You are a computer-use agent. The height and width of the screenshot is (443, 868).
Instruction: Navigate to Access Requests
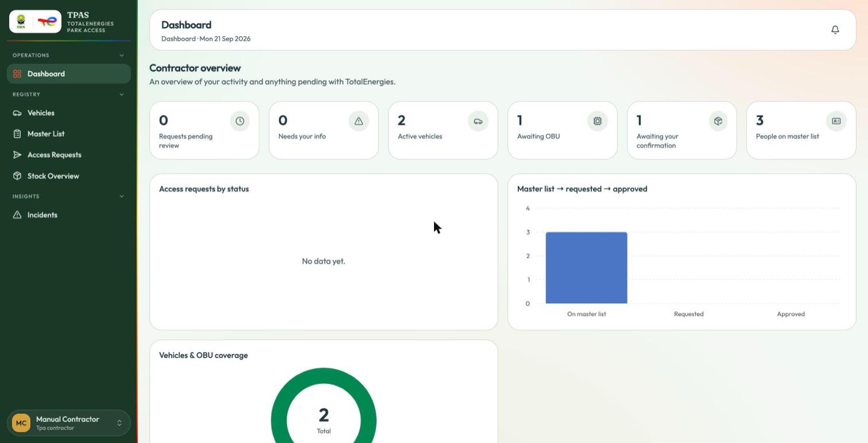pyautogui.click(x=69, y=155)
